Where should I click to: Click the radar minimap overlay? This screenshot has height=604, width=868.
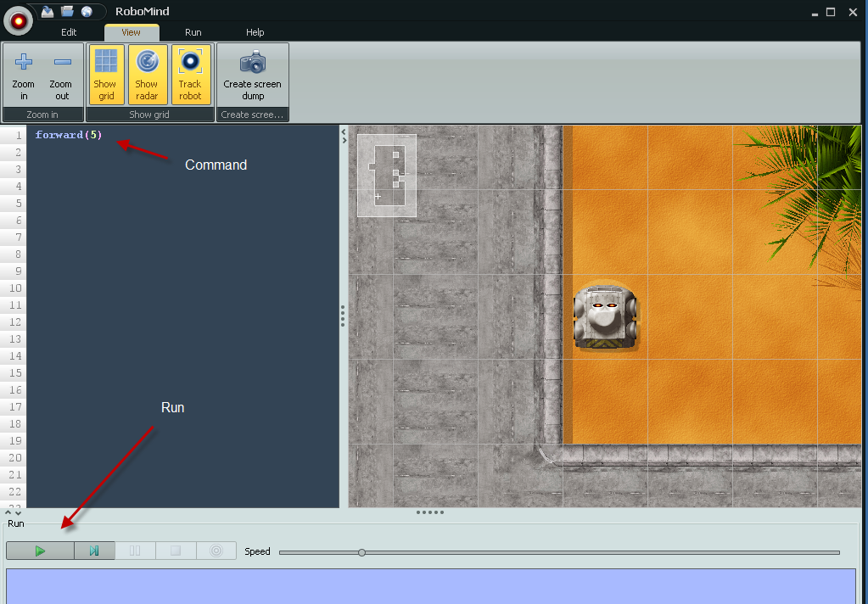click(x=387, y=176)
